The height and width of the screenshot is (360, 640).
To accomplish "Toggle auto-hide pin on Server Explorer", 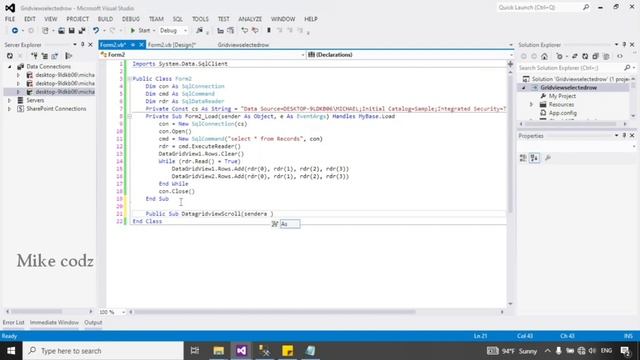I will pos(82,45).
